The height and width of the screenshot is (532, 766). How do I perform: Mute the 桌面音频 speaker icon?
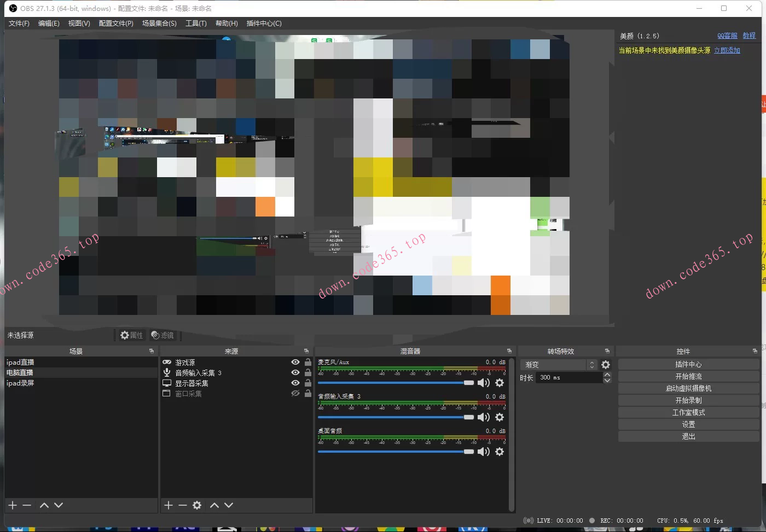[484, 452]
